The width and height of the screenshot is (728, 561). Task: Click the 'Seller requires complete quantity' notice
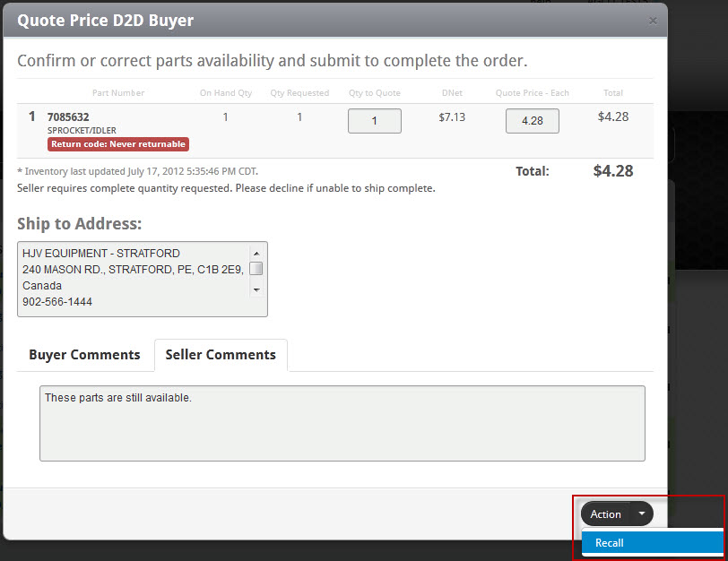click(x=226, y=188)
